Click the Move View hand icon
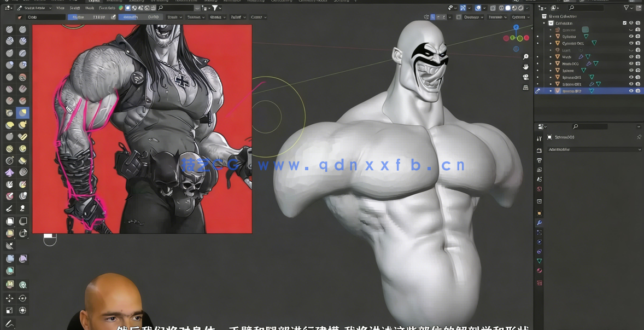This screenshot has height=330, width=644. click(x=525, y=66)
